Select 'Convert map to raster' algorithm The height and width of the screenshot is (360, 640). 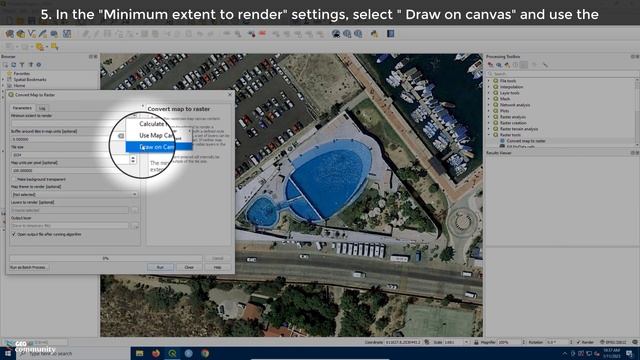point(526,141)
